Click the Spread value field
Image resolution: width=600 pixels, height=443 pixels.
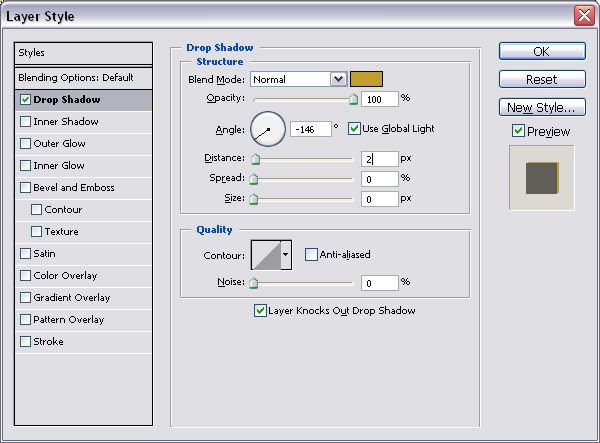(380, 179)
